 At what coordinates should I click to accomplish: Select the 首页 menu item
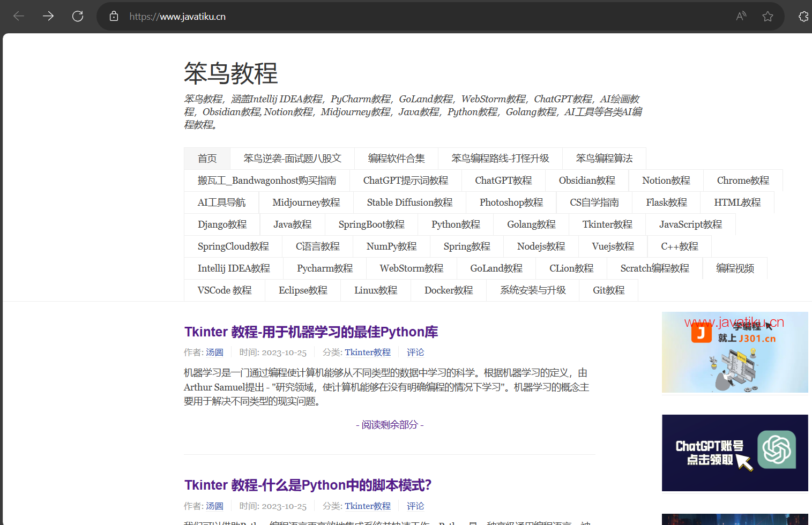pos(207,159)
